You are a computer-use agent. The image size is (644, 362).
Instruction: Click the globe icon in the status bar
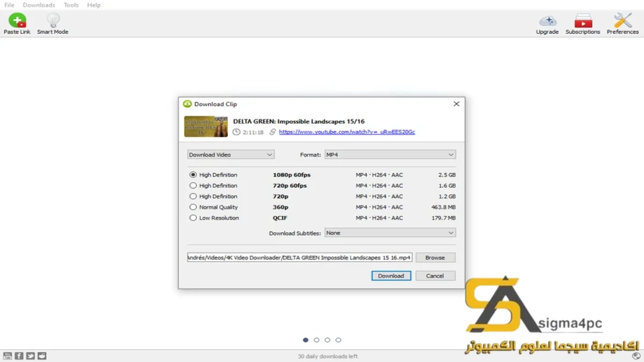coord(636,356)
